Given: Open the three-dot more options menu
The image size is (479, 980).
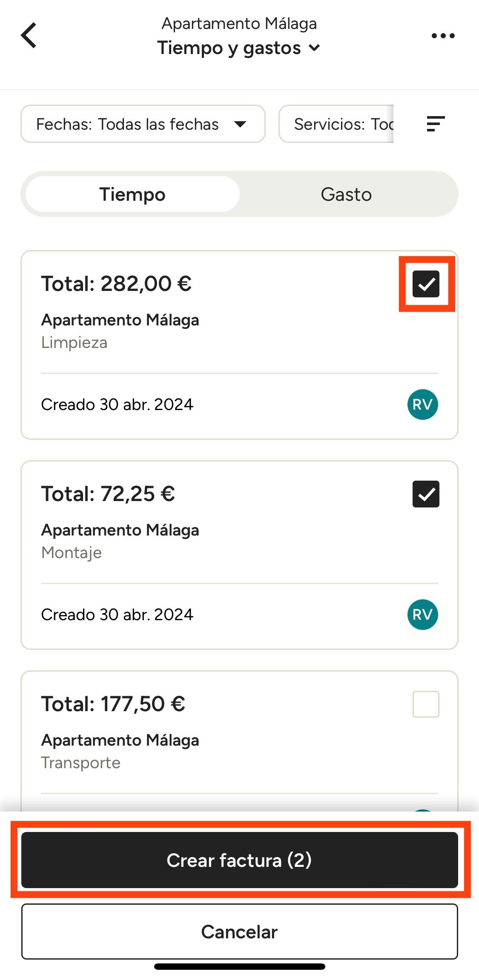Looking at the screenshot, I should click(x=443, y=36).
